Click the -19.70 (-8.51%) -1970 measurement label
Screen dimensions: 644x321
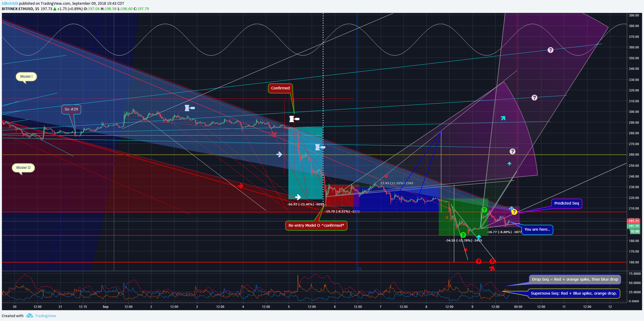pyautogui.click(x=342, y=211)
